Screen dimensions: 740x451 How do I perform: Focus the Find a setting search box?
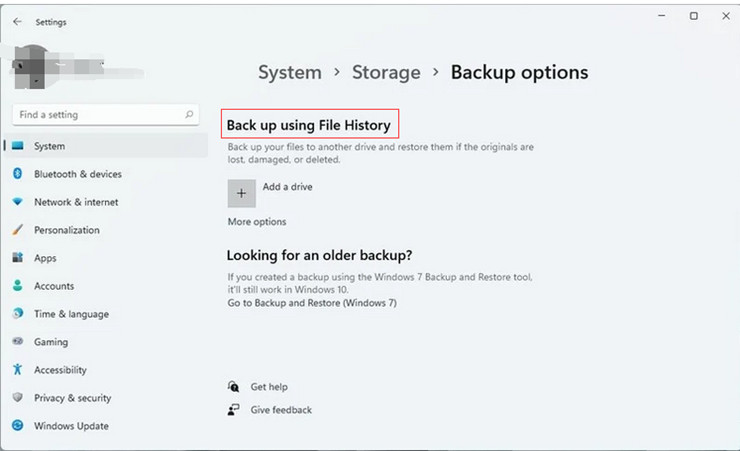point(106,115)
